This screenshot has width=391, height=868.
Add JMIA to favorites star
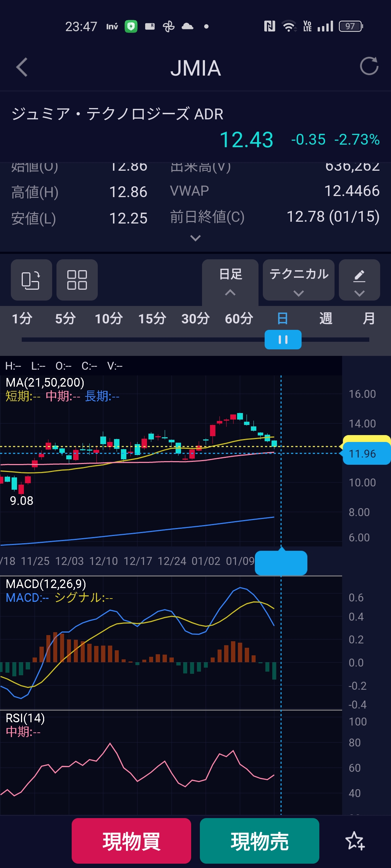[355, 841]
